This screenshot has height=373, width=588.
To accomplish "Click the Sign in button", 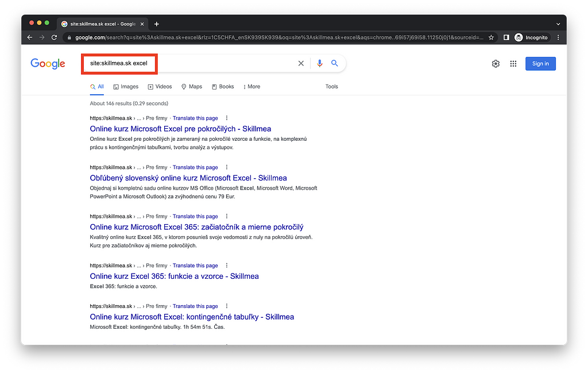I will pos(540,64).
